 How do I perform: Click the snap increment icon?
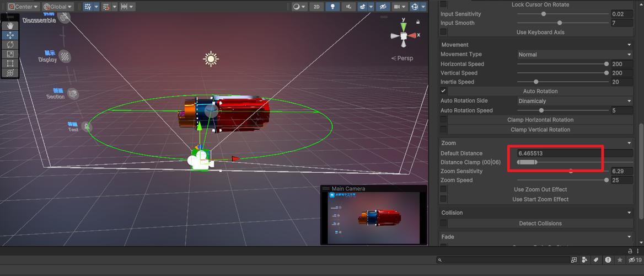pyautogui.click(x=125, y=7)
